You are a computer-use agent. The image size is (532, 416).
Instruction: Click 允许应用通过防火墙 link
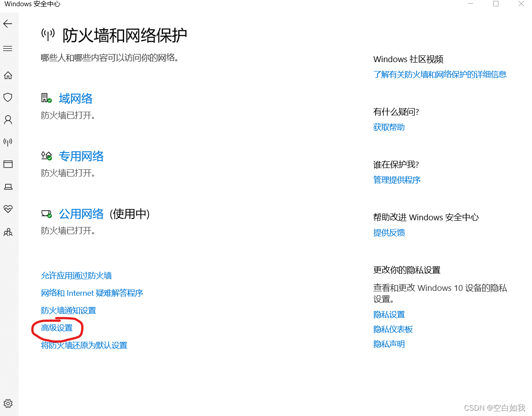(x=76, y=276)
